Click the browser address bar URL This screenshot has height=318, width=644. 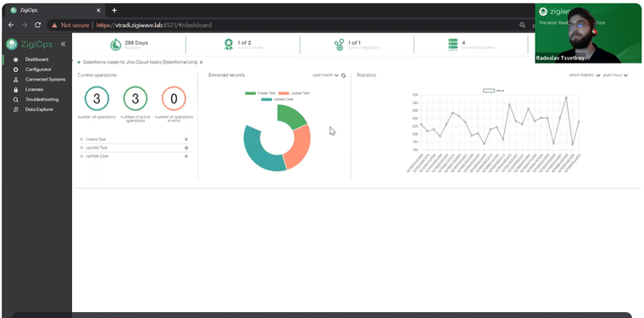[x=154, y=25]
